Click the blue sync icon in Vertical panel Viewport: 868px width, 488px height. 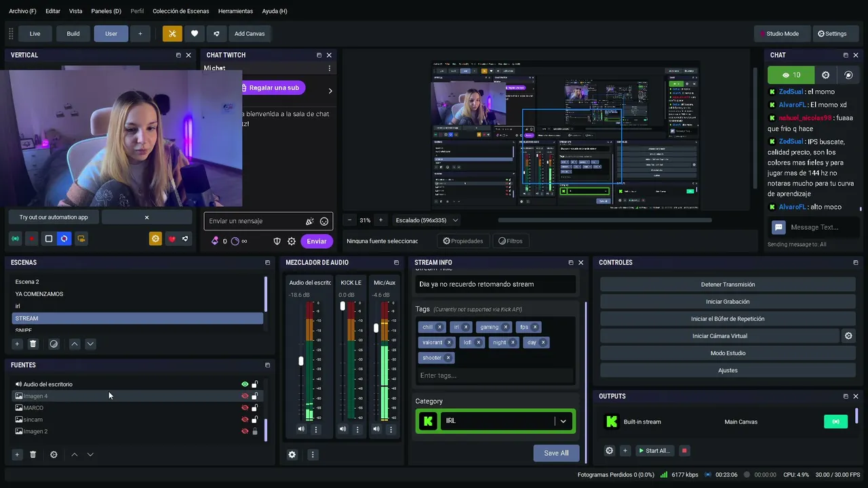pyautogui.click(x=64, y=239)
